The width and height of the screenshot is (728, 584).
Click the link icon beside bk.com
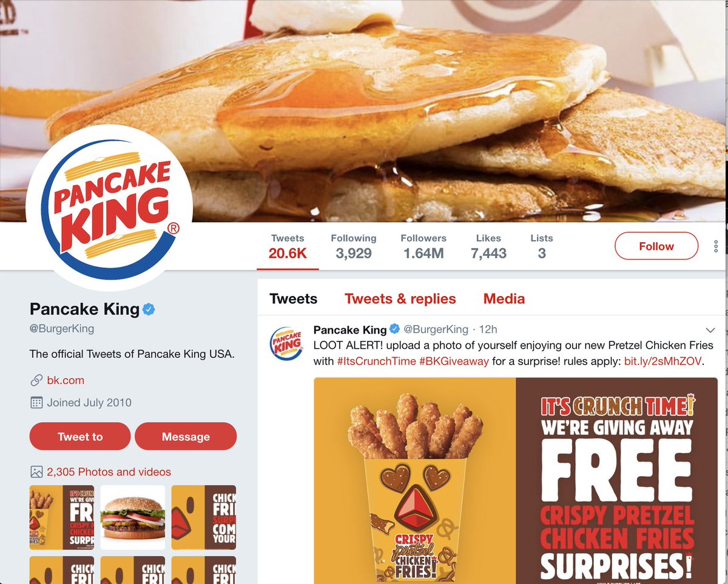(x=36, y=381)
